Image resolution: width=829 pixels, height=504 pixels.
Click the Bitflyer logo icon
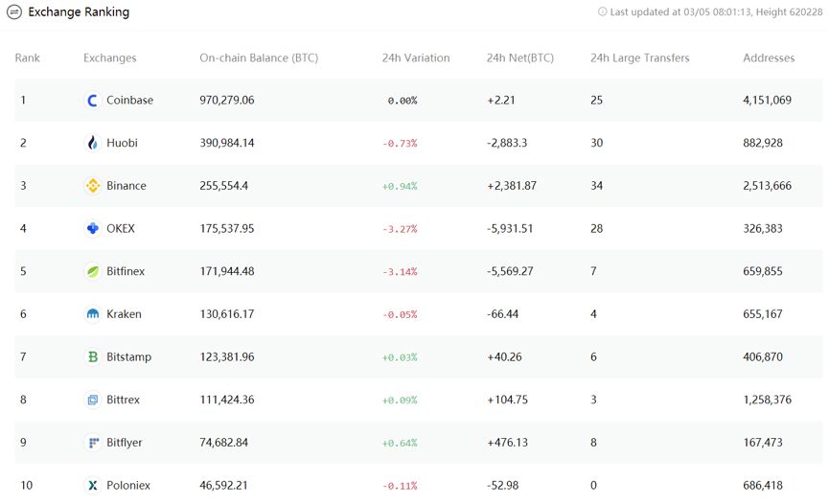pos(93,443)
